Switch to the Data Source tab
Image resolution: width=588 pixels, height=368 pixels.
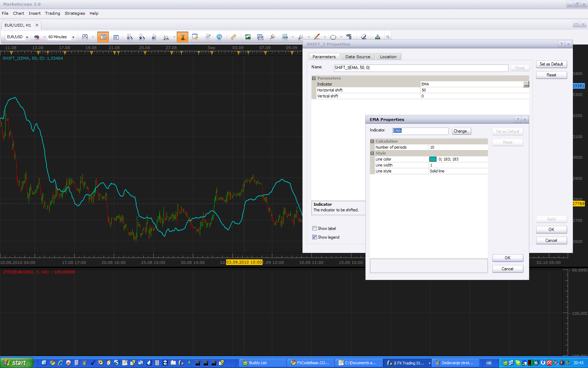click(x=358, y=57)
